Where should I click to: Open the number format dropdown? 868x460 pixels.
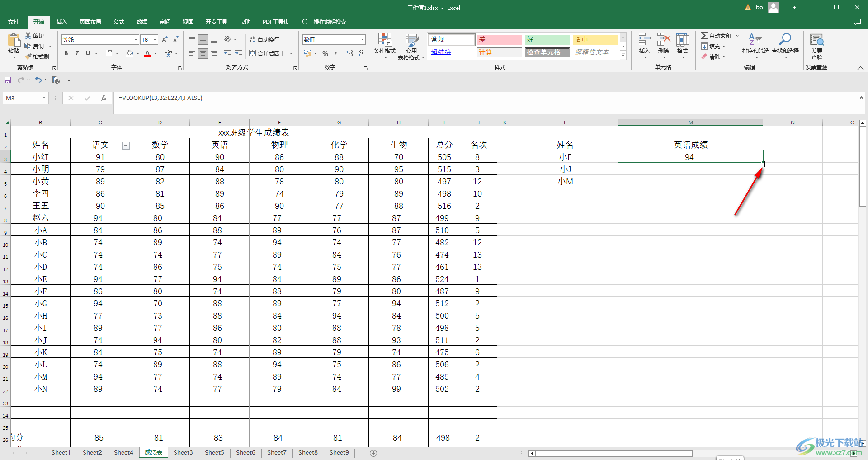[x=362, y=40]
